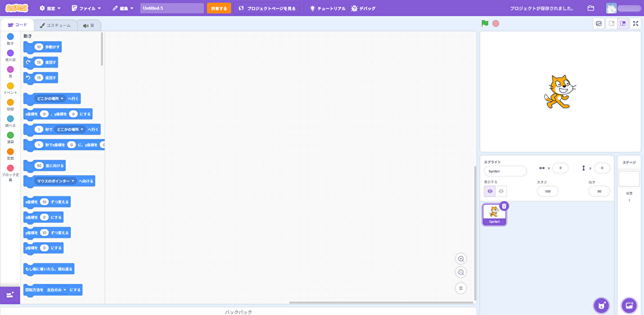The image size is (644, 315).
Task: Click the もし端に着いたら、跳ね返る block
Action: click(49, 269)
